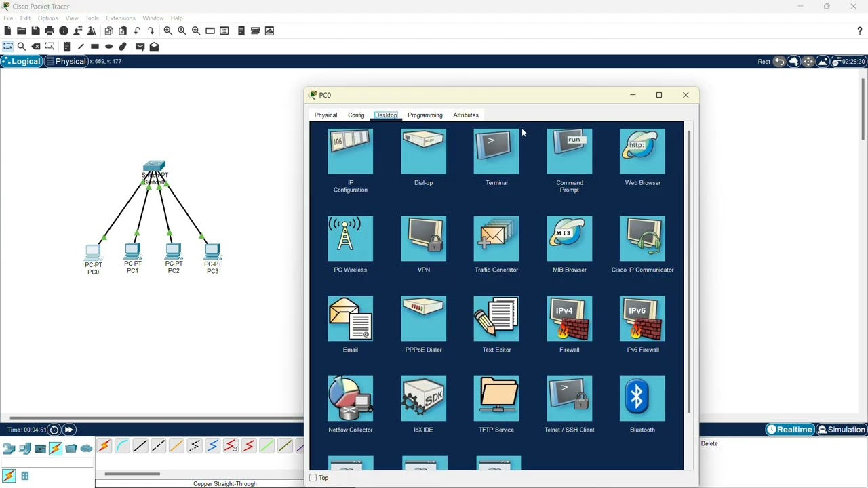This screenshot has width=868, height=488.
Task: Open Cisco IP Communicator
Action: tap(642, 239)
